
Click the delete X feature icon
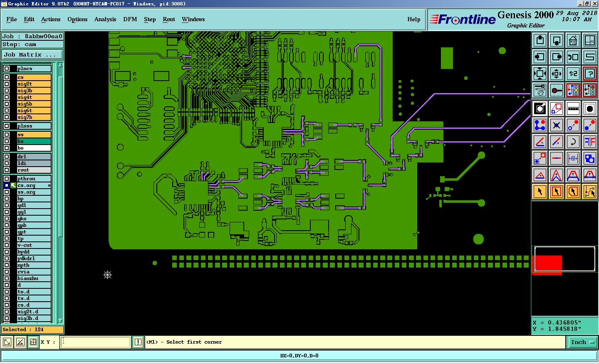pyautogui.click(x=557, y=125)
